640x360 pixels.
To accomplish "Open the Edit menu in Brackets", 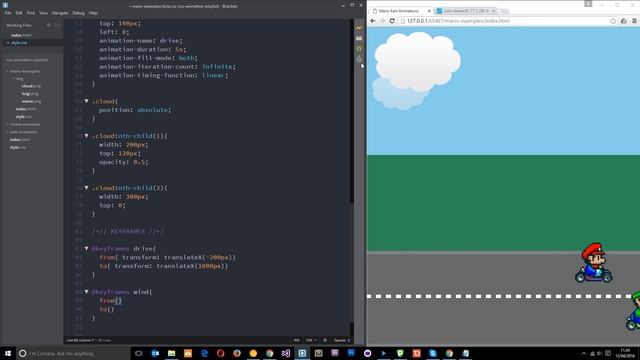I will 19,13.
